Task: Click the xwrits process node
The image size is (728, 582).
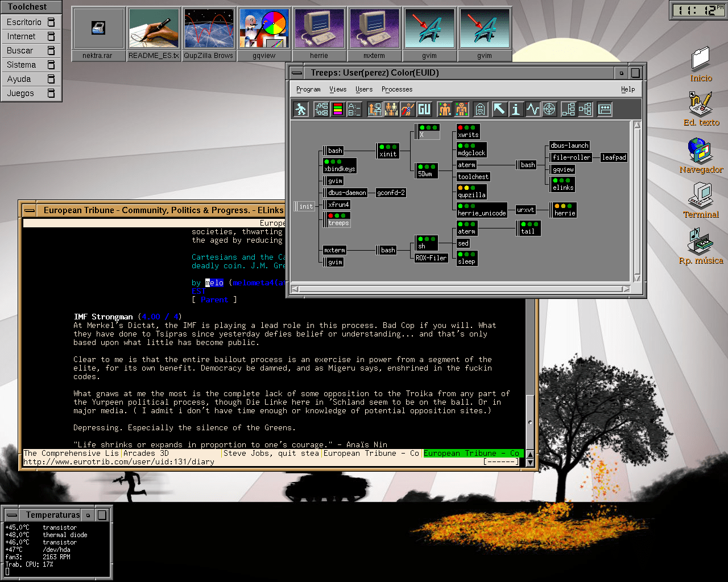Action: pyautogui.click(x=468, y=131)
